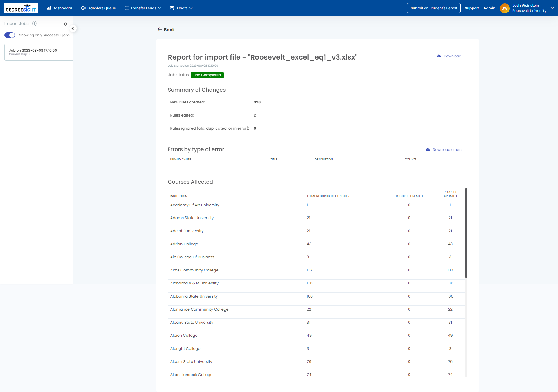
Task: Click the Transfer Leads list icon
Action: (x=127, y=8)
